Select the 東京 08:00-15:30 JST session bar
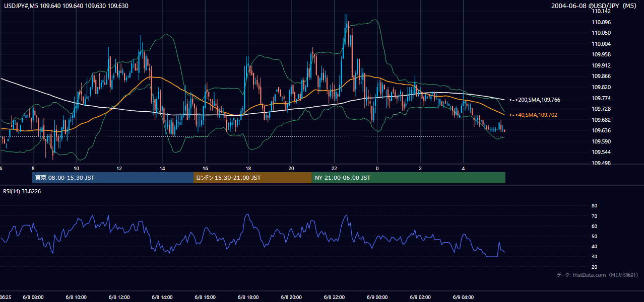The image size is (644, 302). click(113, 178)
